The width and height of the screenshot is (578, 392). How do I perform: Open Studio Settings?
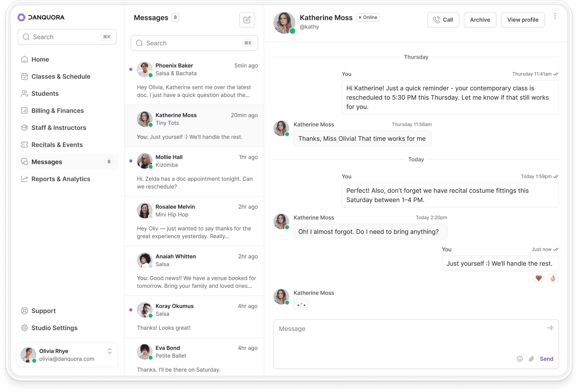point(54,328)
